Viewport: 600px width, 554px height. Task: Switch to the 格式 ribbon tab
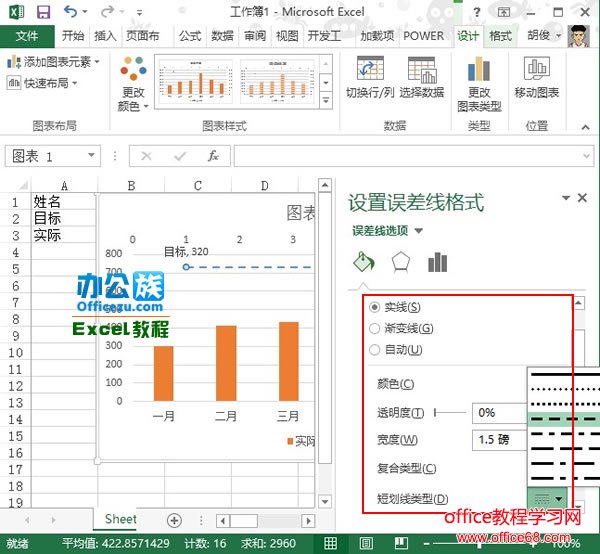pyautogui.click(x=500, y=36)
